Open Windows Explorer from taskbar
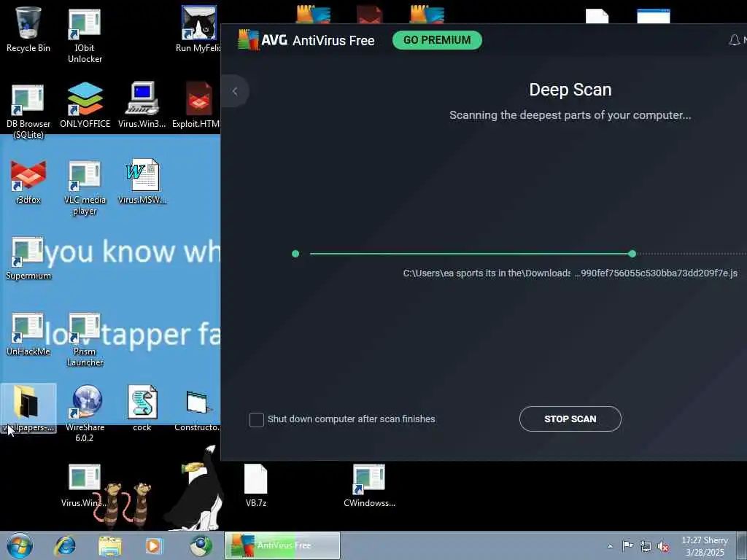The height and width of the screenshot is (560, 747). point(110,545)
